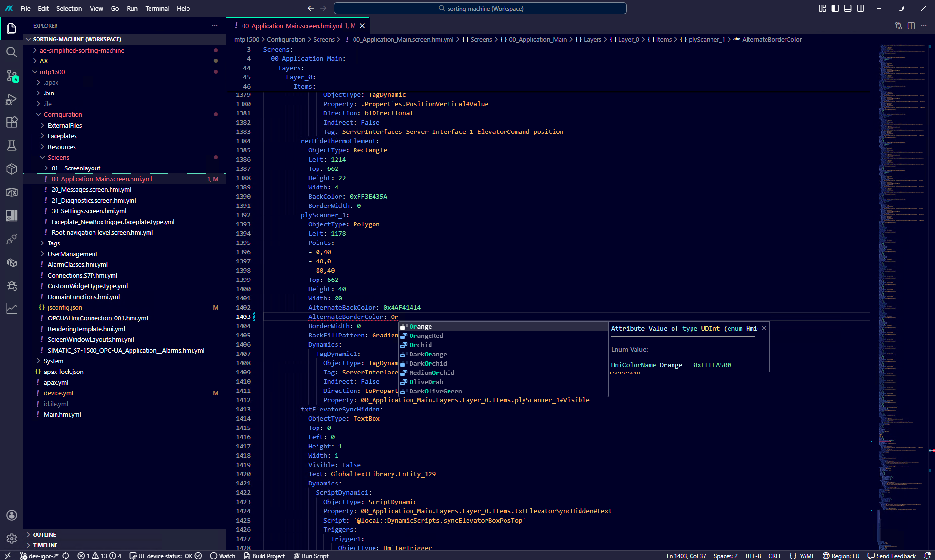The image size is (935, 560).
Task: Open the Accounts icon in activity bar
Action: tap(12, 515)
